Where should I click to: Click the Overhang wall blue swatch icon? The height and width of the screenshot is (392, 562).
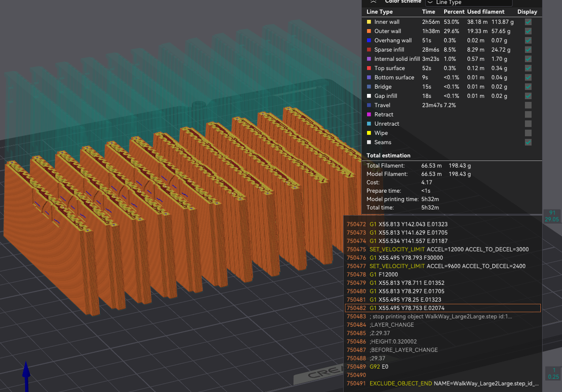369,40
